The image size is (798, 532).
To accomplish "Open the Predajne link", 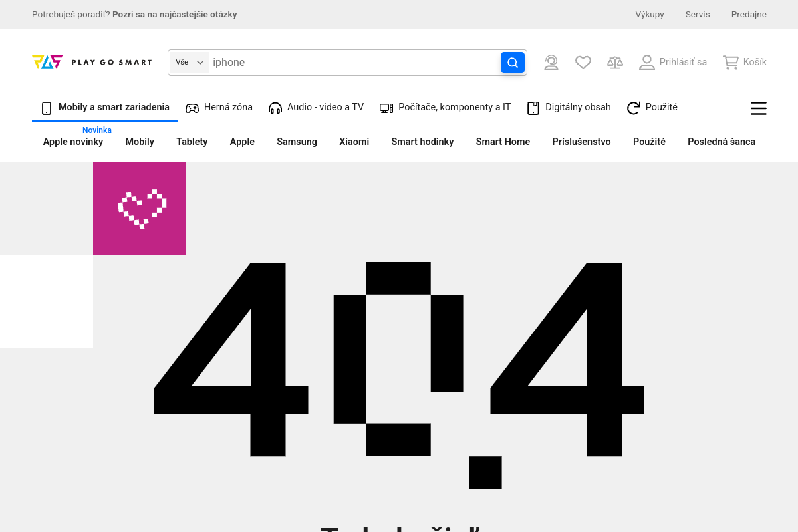I will pyautogui.click(x=749, y=15).
